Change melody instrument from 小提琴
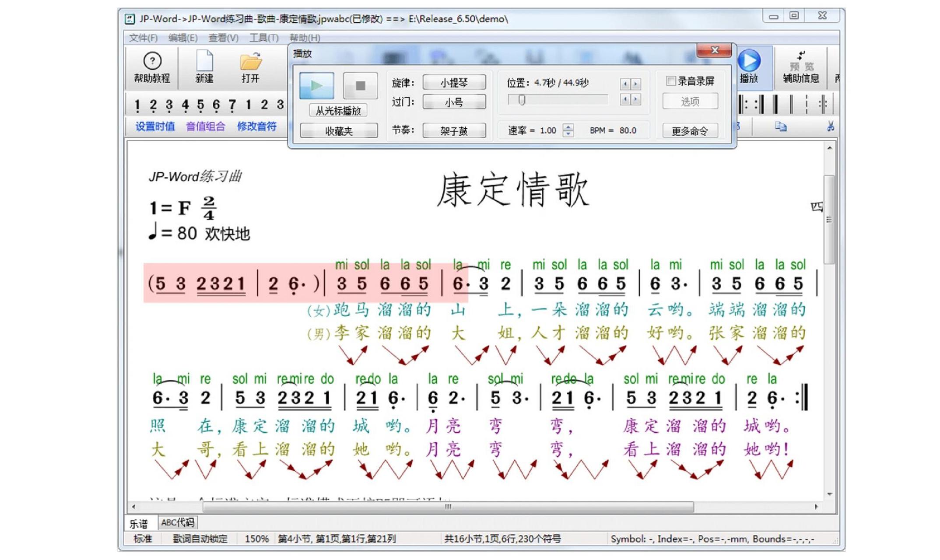 click(x=455, y=82)
